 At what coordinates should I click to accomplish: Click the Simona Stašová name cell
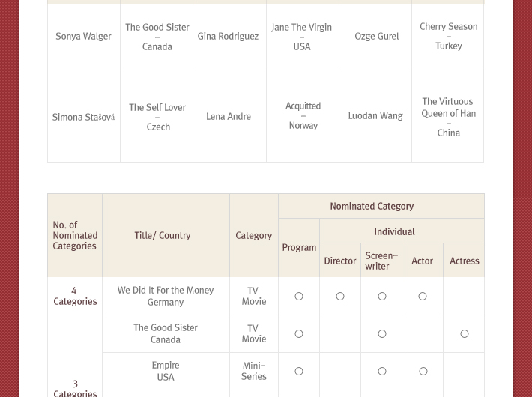point(83,118)
